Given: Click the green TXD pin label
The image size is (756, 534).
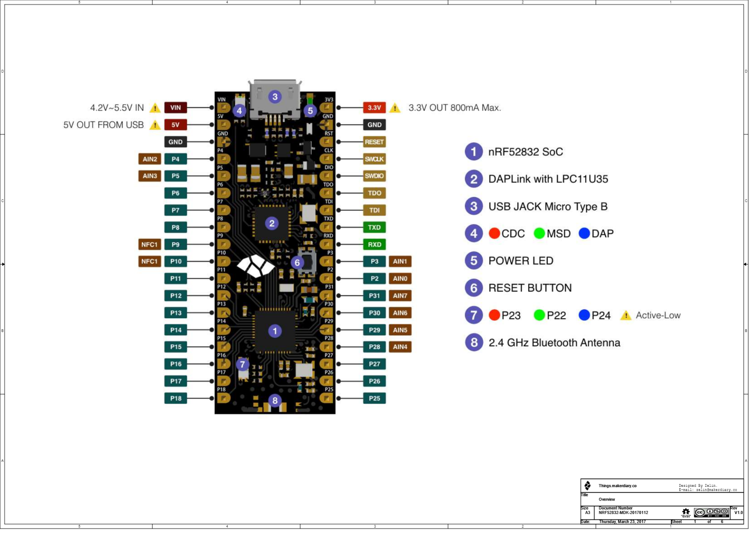Looking at the screenshot, I should (x=374, y=227).
